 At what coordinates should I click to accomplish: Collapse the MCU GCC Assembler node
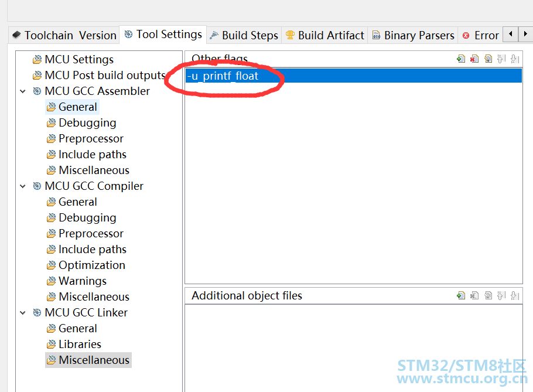[23, 91]
